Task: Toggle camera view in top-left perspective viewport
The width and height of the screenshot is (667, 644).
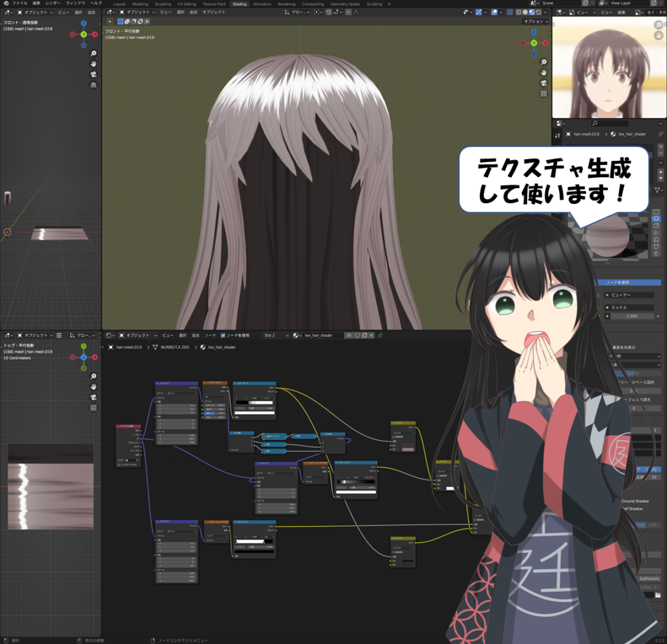Action: click(x=94, y=74)
